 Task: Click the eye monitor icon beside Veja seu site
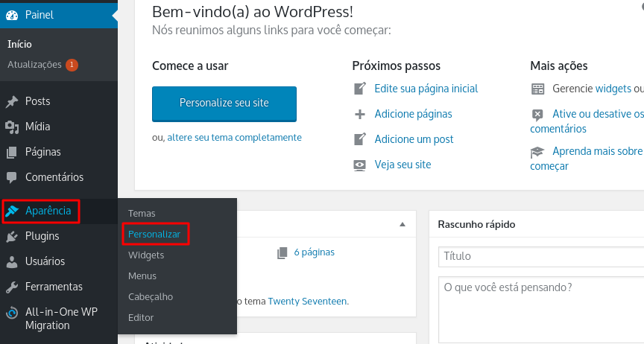pyautogui.click(x=360, y=165)
